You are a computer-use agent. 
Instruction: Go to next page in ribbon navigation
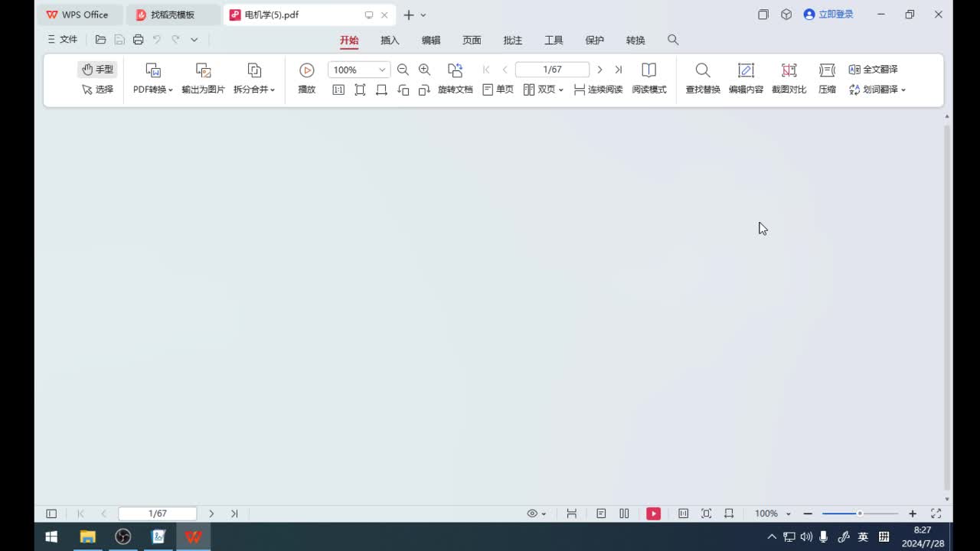point(599,70)
